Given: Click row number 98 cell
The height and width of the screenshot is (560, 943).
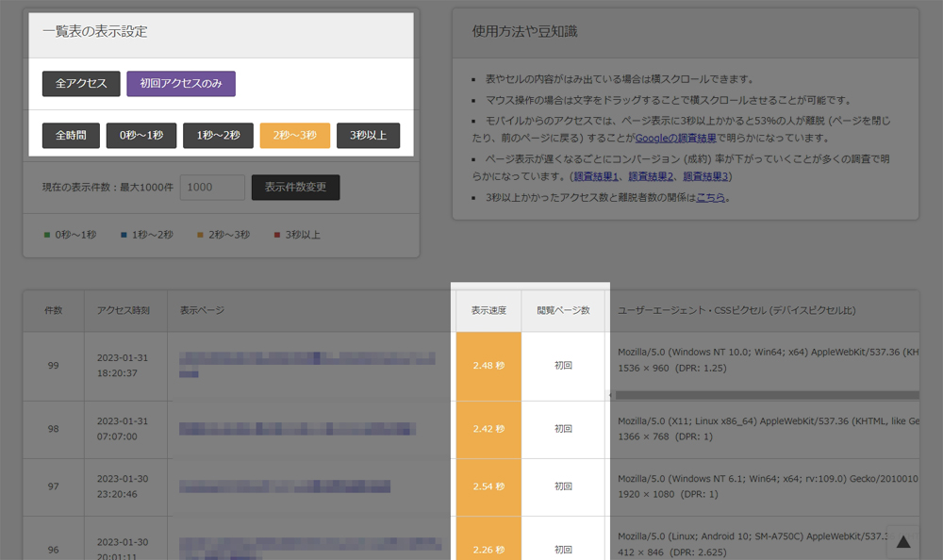Looking at the screenshot, I should [x=54, y=429].
